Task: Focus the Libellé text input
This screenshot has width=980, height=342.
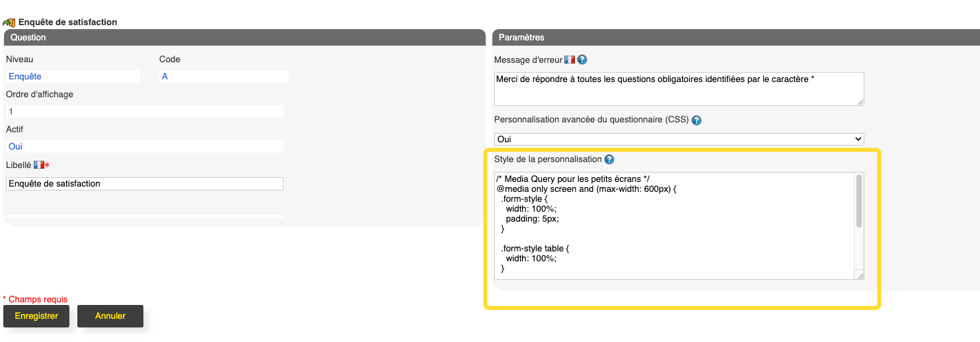Action: (x=144, y=184)
